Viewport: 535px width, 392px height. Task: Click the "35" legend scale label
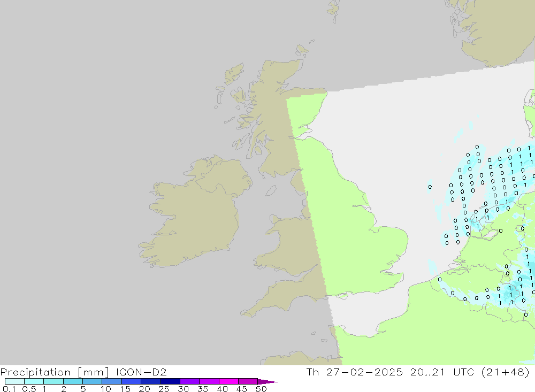(203, 389)
